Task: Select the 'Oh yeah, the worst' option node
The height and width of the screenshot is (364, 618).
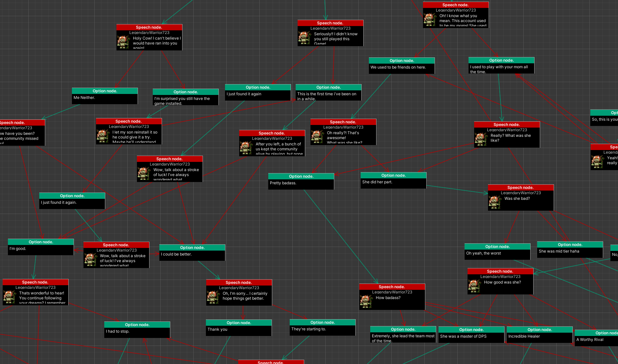Action: click(498, 252)
